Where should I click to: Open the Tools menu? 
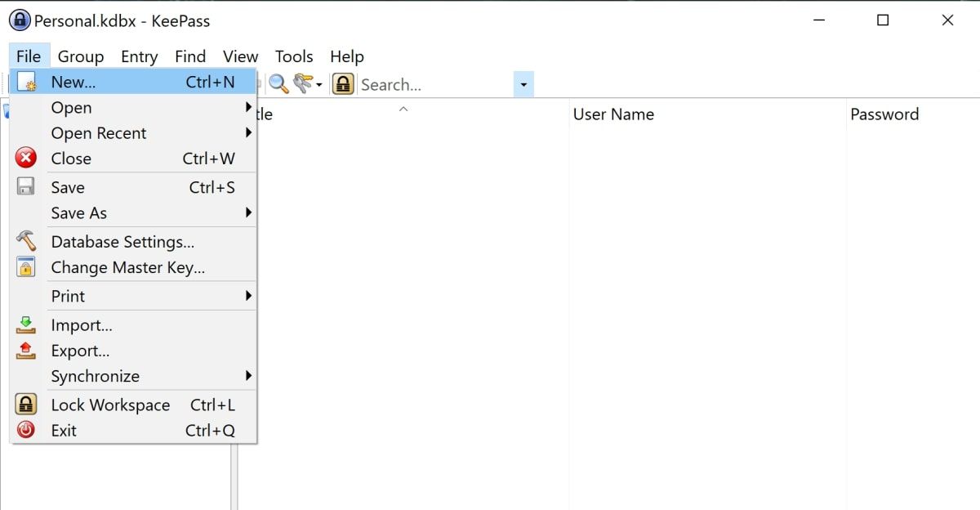(x=293, y=56)
